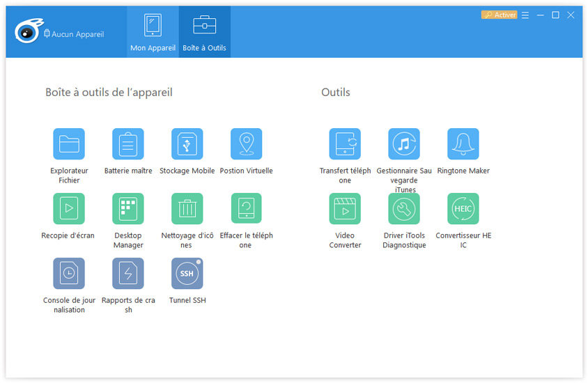Open the Effacer le téléphone tool

pyautogui.click(x=247, y=209)
